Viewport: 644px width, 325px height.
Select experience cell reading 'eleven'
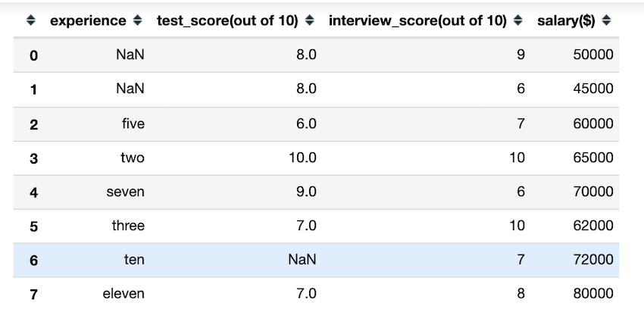123,293
